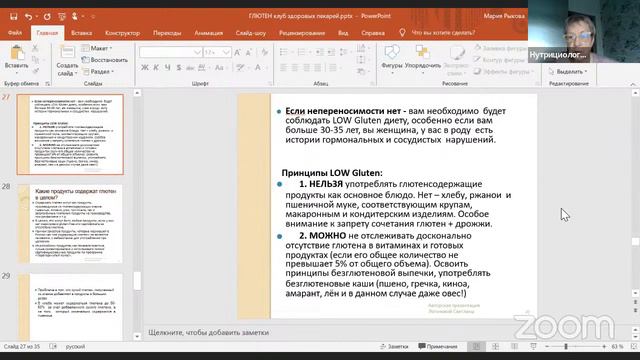Screen dimensions: 640x360
Task: Open spell check icon in status bar
Action: tap(53, 347)
